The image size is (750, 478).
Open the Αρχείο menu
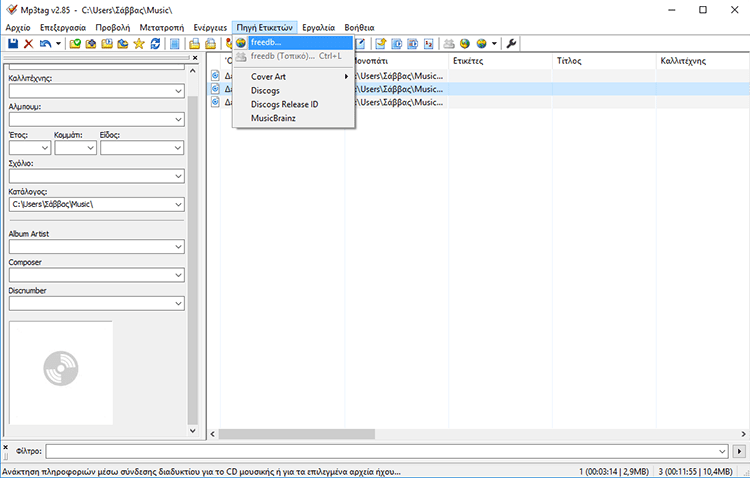point(18,27)
